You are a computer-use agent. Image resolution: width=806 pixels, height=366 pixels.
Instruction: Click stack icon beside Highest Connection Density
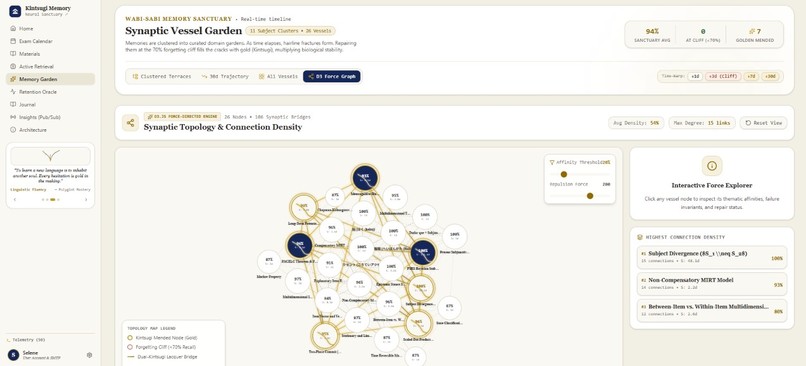(x=639, y=237)
